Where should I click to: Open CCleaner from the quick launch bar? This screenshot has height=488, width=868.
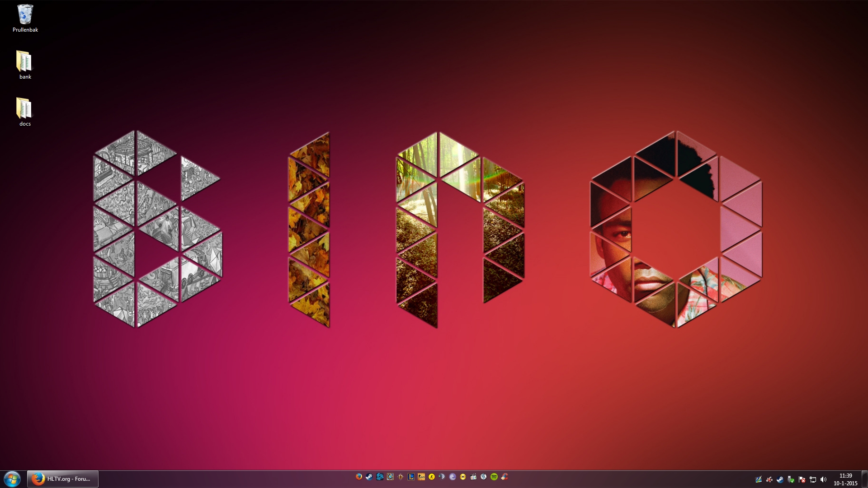[505, 477]
